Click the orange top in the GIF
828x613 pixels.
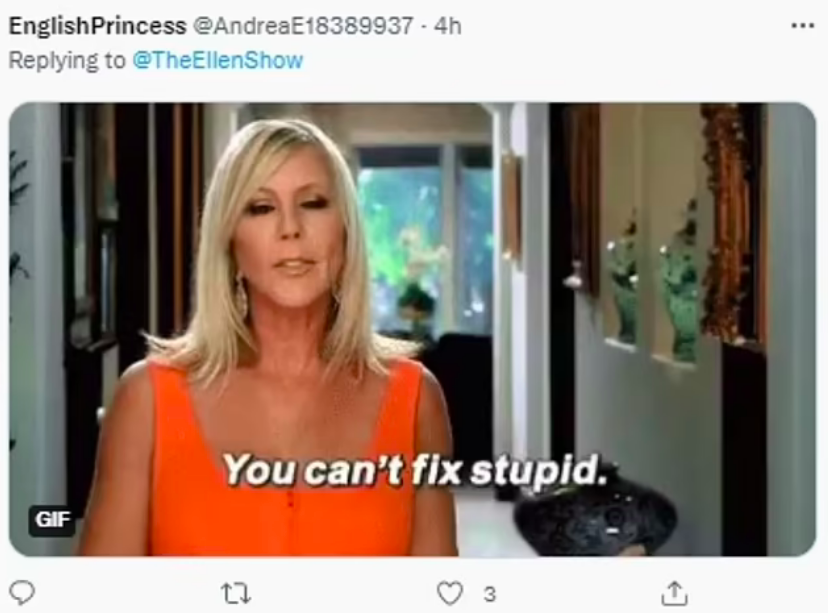(x=285, y=460)
